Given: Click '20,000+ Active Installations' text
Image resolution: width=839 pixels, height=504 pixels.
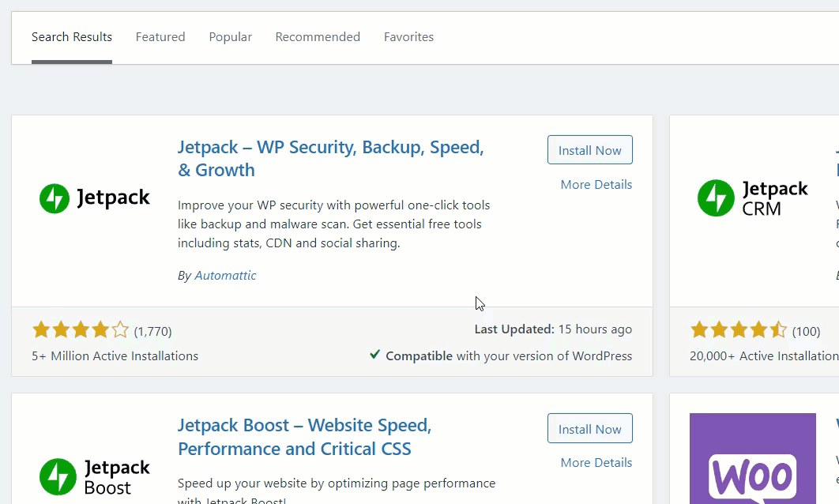Looking at the screenshot, I should pyautogui.click(x=764, y=356).
